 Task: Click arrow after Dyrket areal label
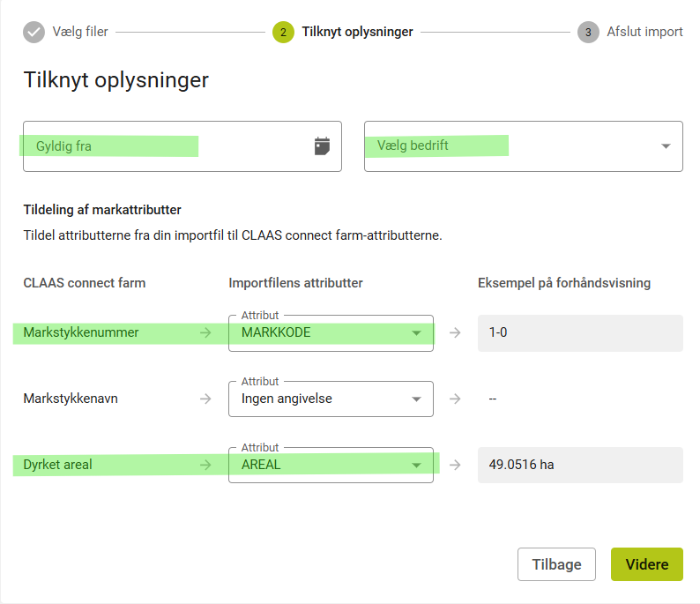pyautogui.click(x=205, y=465)
